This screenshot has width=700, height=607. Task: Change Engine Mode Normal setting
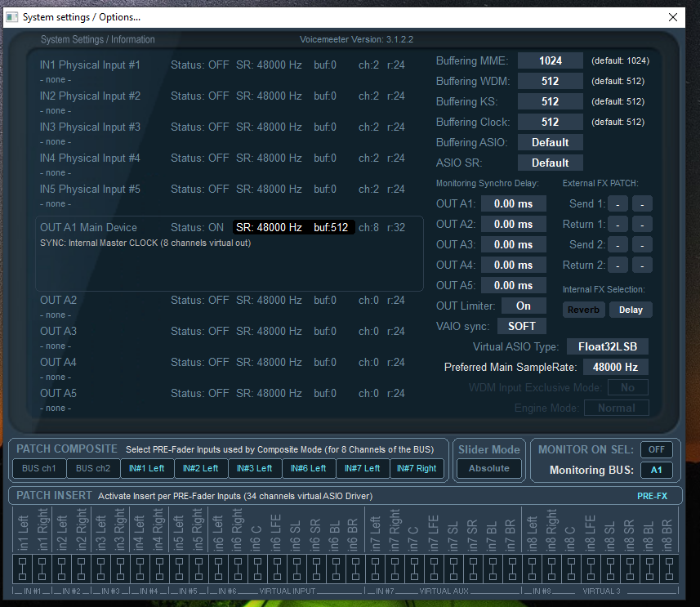[x=616, y=408]
